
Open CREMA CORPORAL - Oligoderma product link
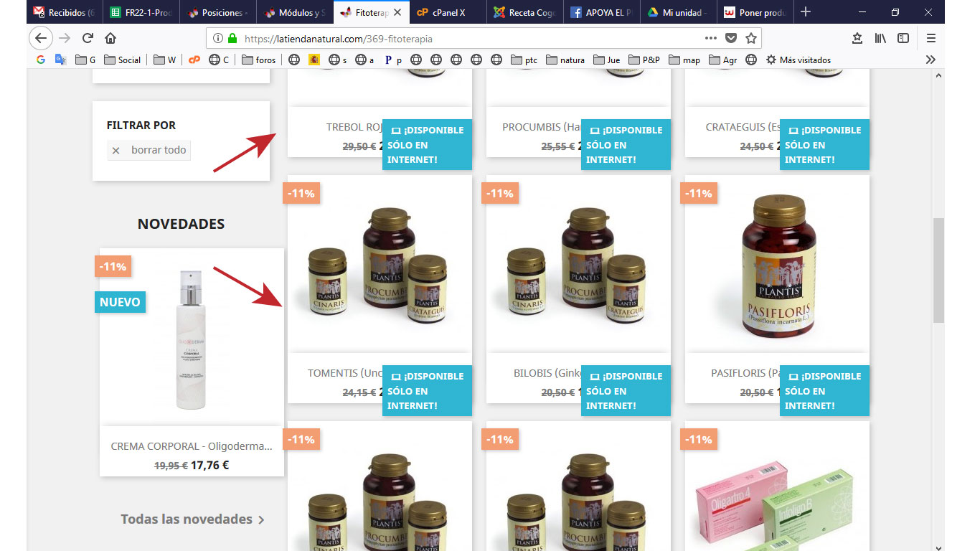pos(192,446)
